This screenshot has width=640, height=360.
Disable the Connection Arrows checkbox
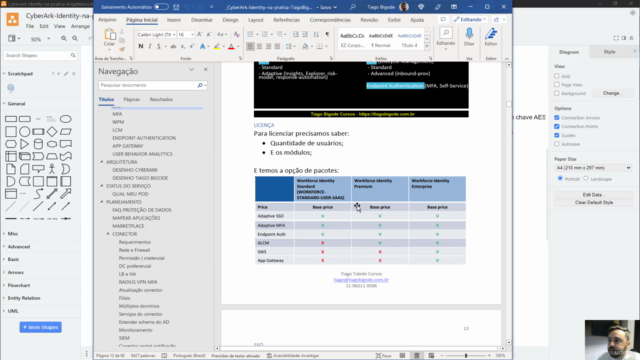[x=557, y=118]
